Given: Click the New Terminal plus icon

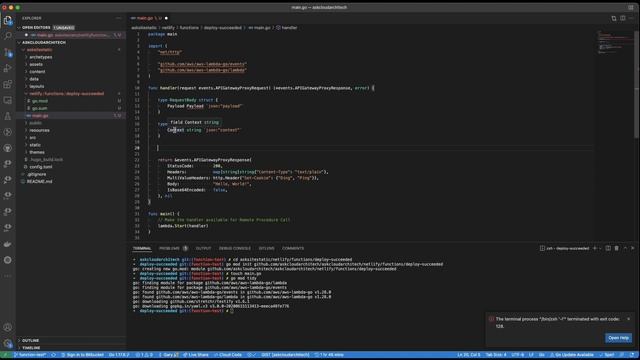Looking at the screenshot, I should pyautogui.click(x=595, y=248).
